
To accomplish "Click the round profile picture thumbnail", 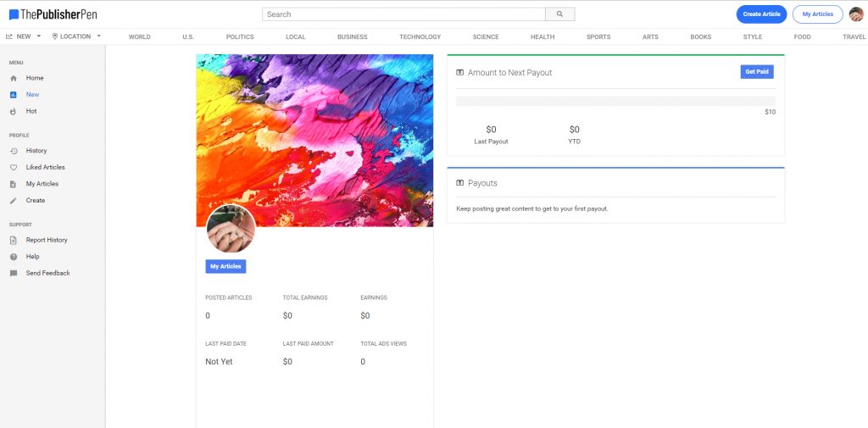I will (x=231, y=229).
